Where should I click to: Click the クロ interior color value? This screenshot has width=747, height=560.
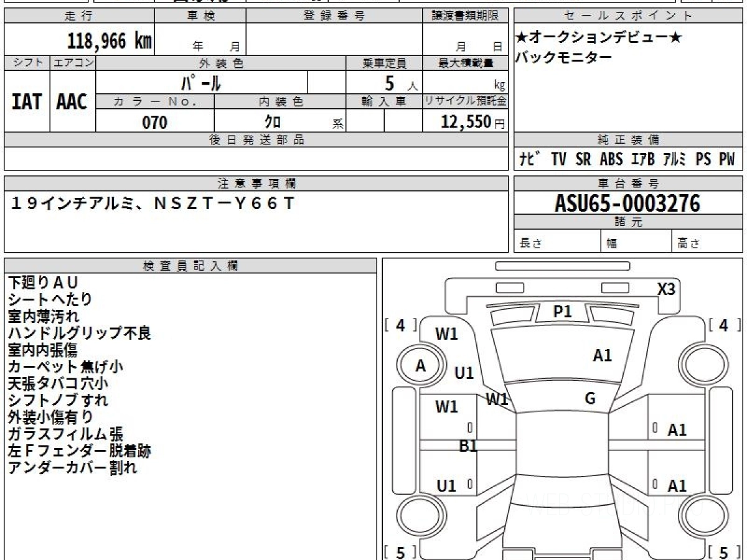coord(273,122)
